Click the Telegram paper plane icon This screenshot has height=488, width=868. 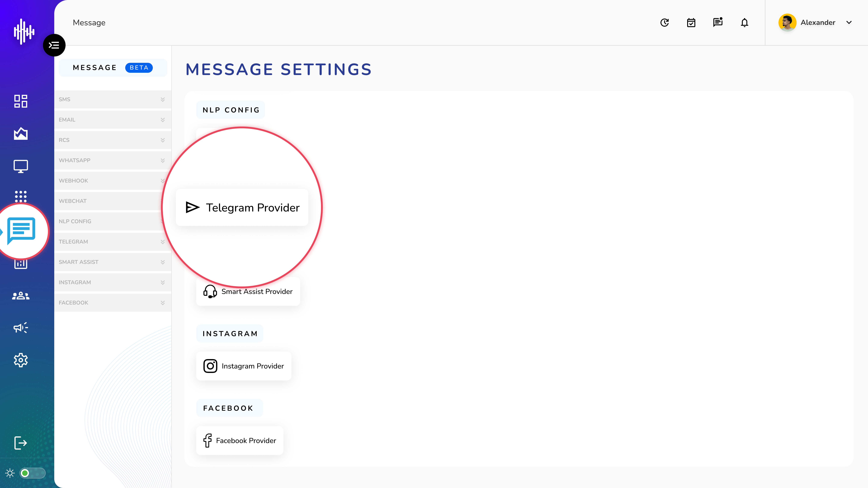[192, 207]
